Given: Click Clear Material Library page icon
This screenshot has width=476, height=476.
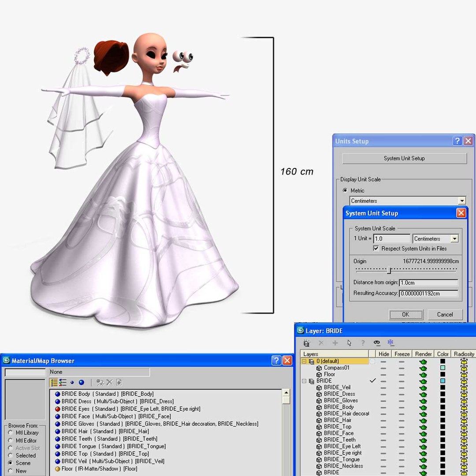Looking at the screenshot, I should click(119, 383).
